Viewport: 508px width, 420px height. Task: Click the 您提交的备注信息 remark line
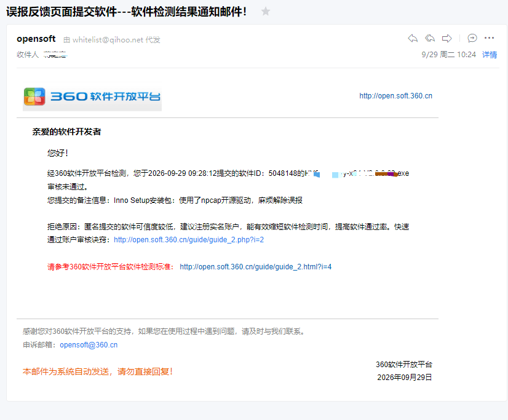click(175, 200)
